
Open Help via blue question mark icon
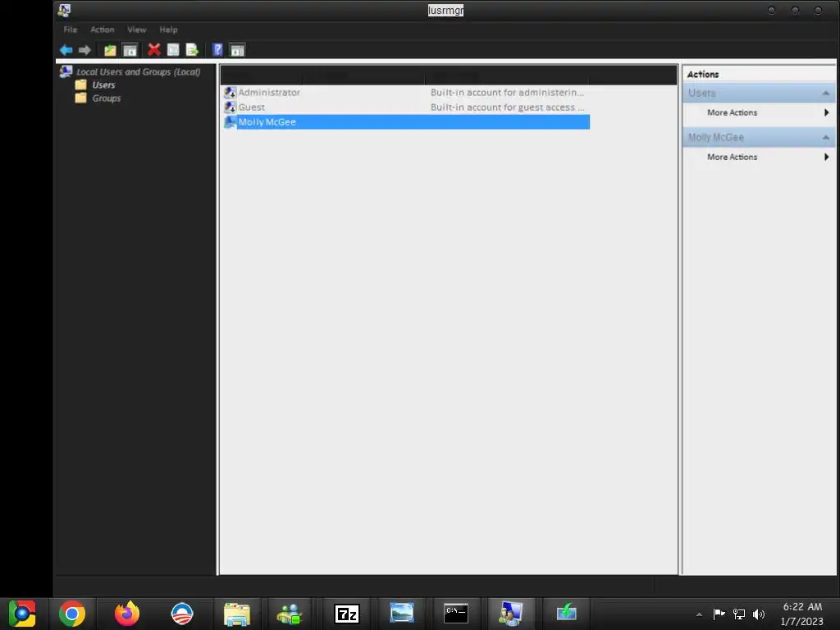[217, 50]
